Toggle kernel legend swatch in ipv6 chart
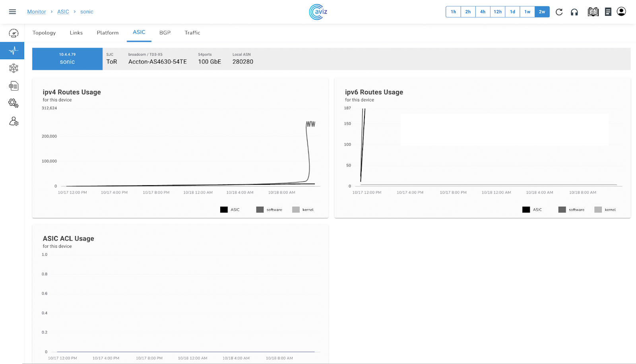 pyautogui.click(x=598, y=210)
